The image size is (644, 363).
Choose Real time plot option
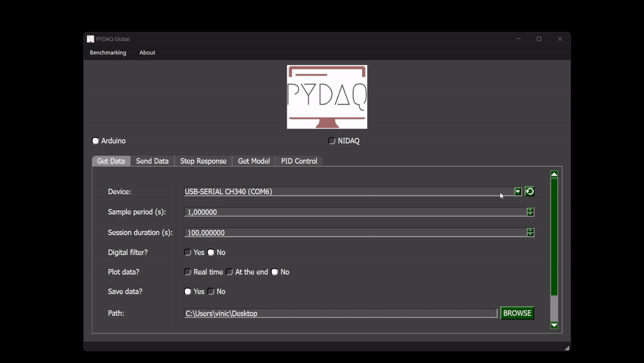pos(188,272)
